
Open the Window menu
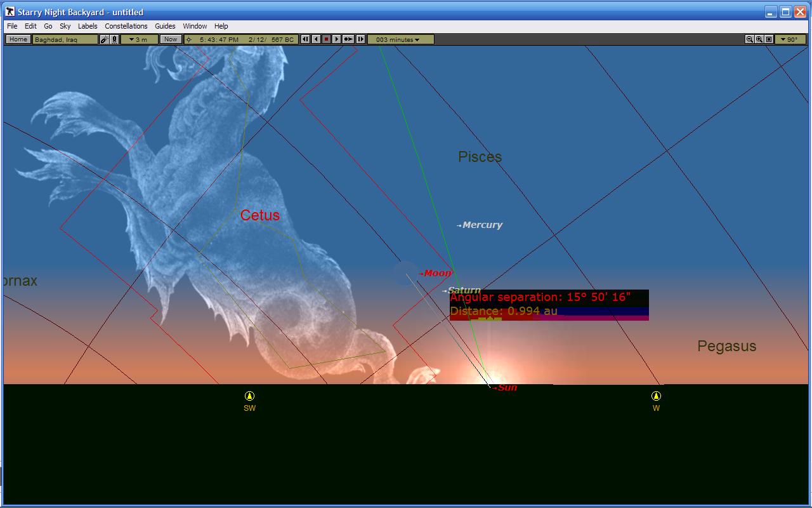195,26
